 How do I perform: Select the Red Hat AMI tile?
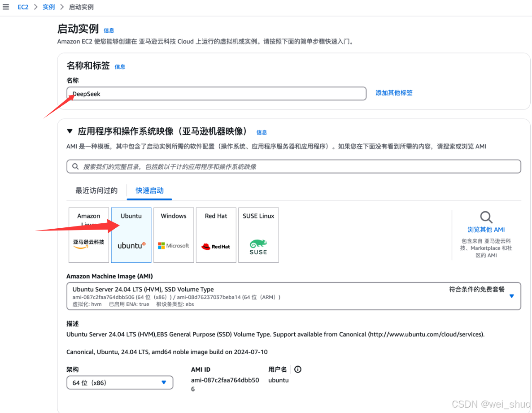coord(216,235)
